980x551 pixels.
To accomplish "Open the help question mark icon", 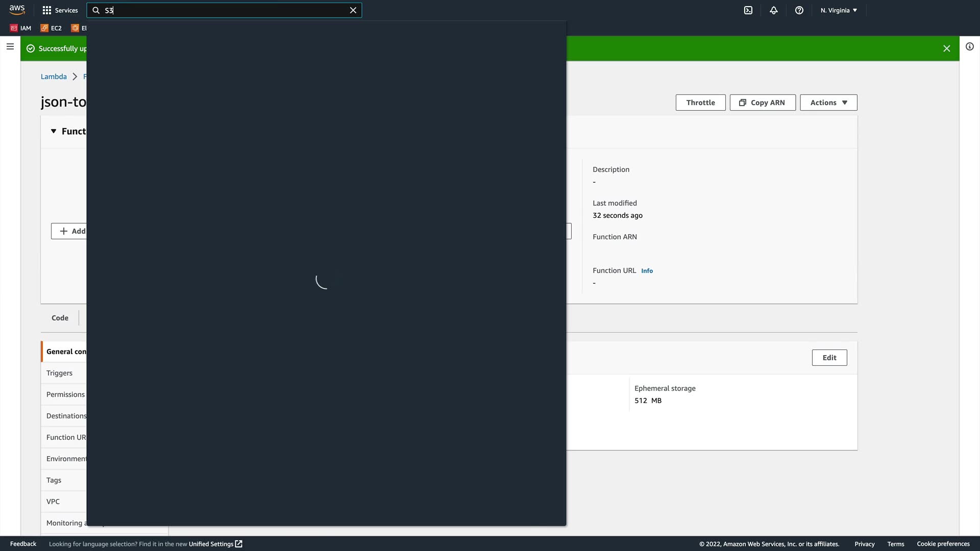I will (x=799, y=10).
